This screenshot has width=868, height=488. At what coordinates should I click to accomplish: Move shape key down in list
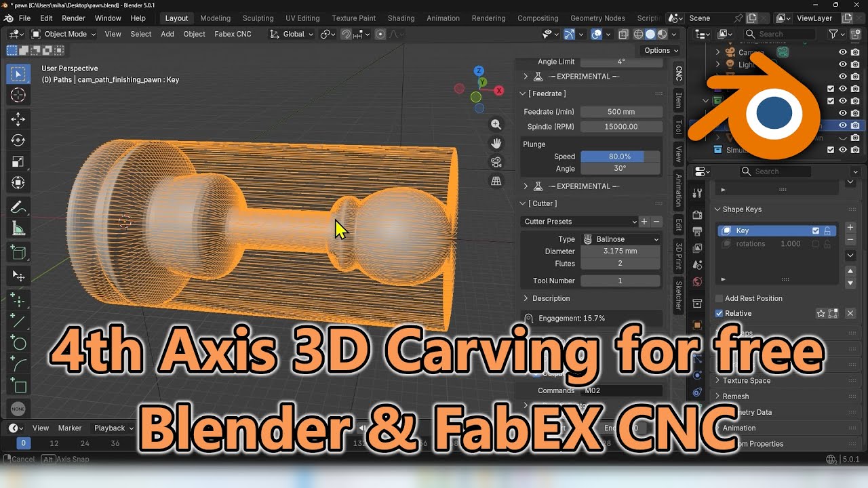(x=850, y=283)
